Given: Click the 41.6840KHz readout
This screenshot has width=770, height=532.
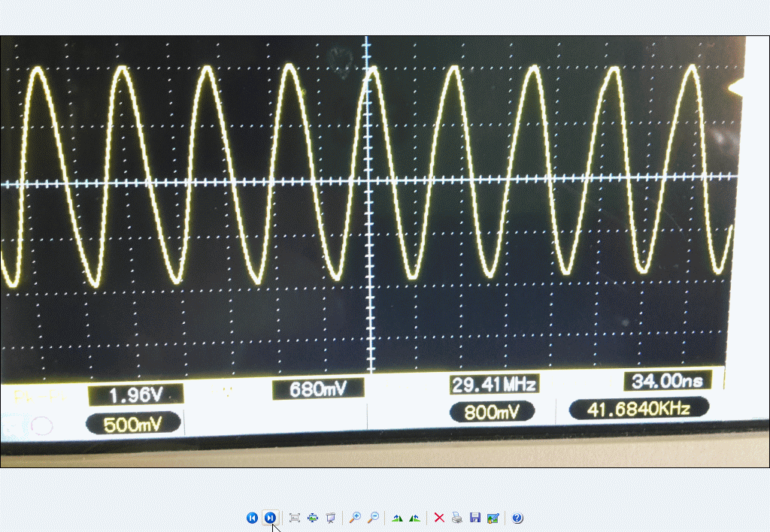Looking at the screenshot, I should [639, 409].
